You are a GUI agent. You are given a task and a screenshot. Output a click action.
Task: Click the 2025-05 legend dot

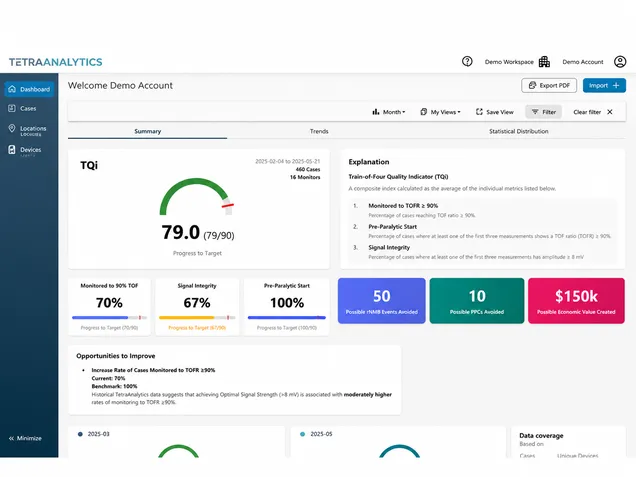pos(302,434)
